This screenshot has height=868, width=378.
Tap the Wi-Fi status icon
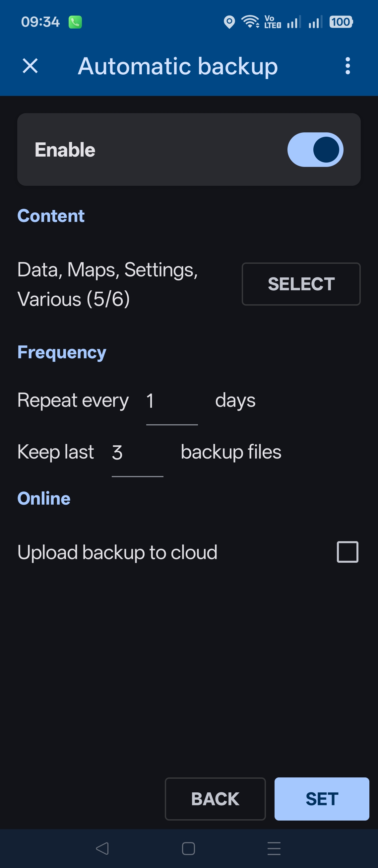[x=250, y=22]
